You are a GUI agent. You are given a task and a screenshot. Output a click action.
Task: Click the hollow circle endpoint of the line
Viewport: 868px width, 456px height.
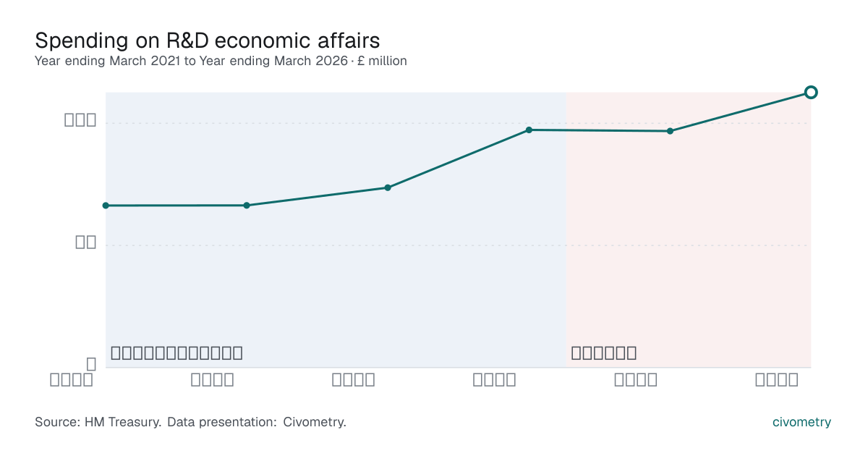tap(811, 92)
